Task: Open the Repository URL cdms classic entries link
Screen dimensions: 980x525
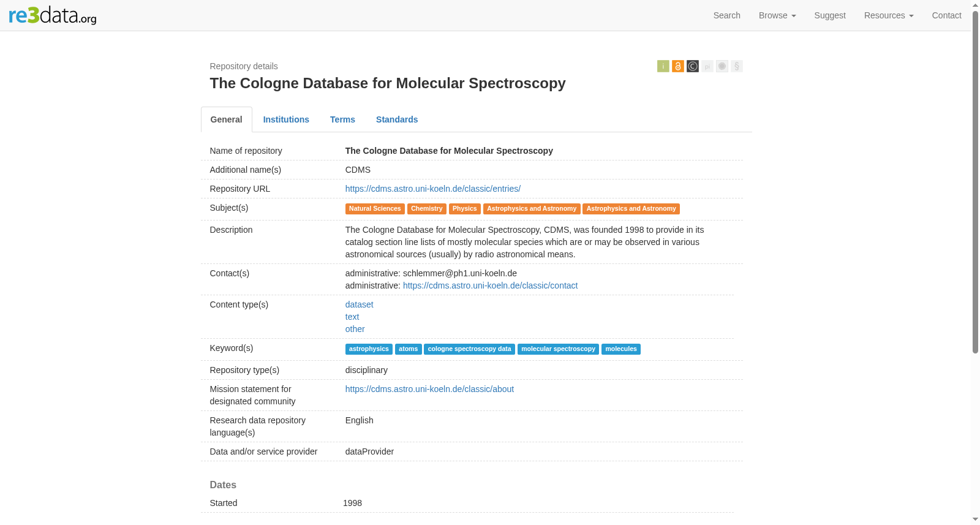Action: pos(432,189)
